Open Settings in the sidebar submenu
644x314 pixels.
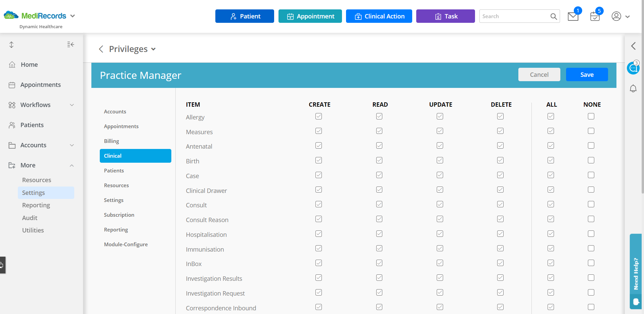(46, 193)
